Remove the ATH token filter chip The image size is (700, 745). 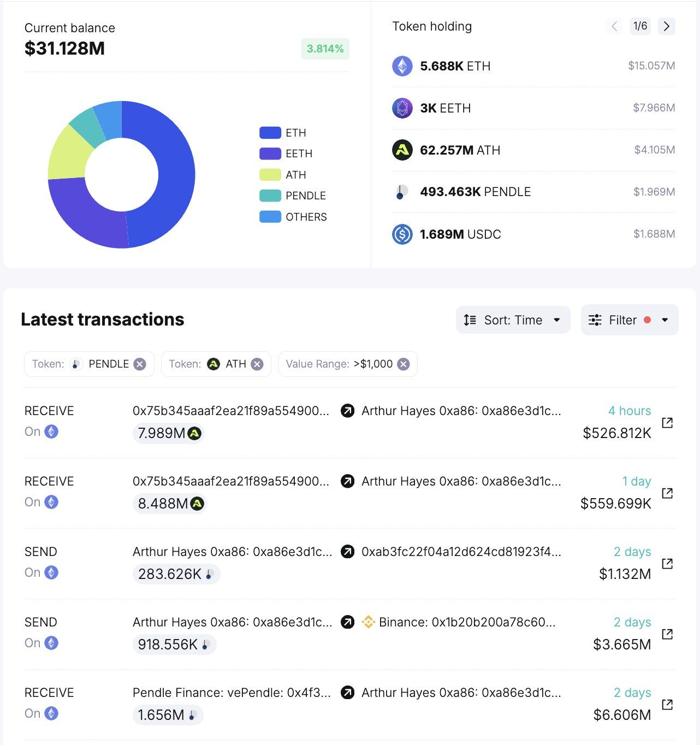pyautogui.click(x=257, y=364)
